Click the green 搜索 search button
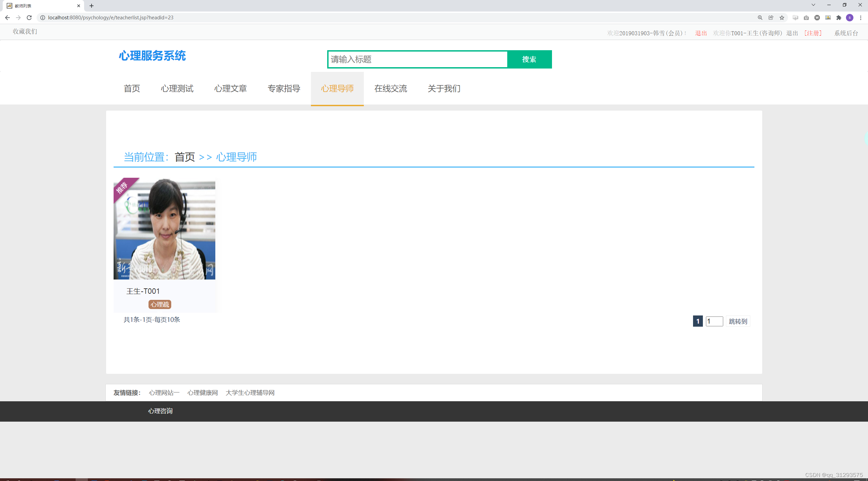 click(529, 59)
